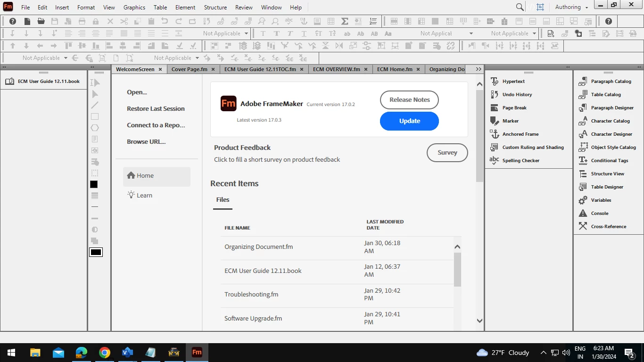This screenshot has height=362, width=644.
Task: Click the Open... link
Action: pos(137,92)
